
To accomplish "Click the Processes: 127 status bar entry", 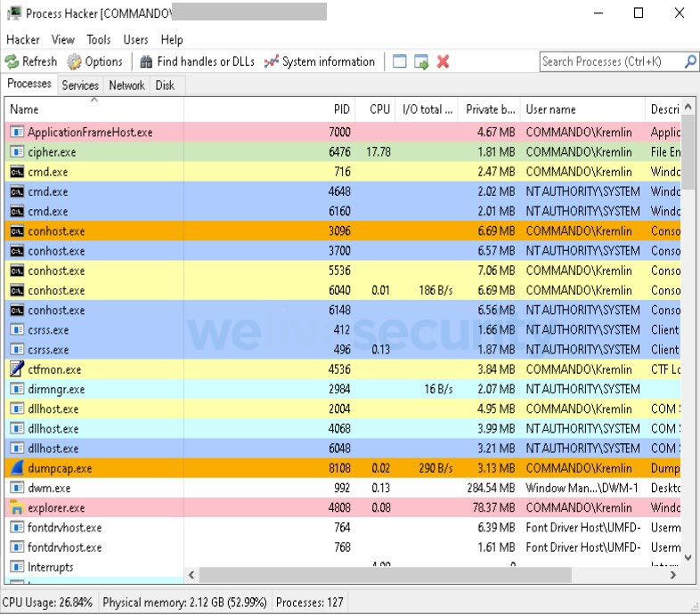I will (310, 603).
